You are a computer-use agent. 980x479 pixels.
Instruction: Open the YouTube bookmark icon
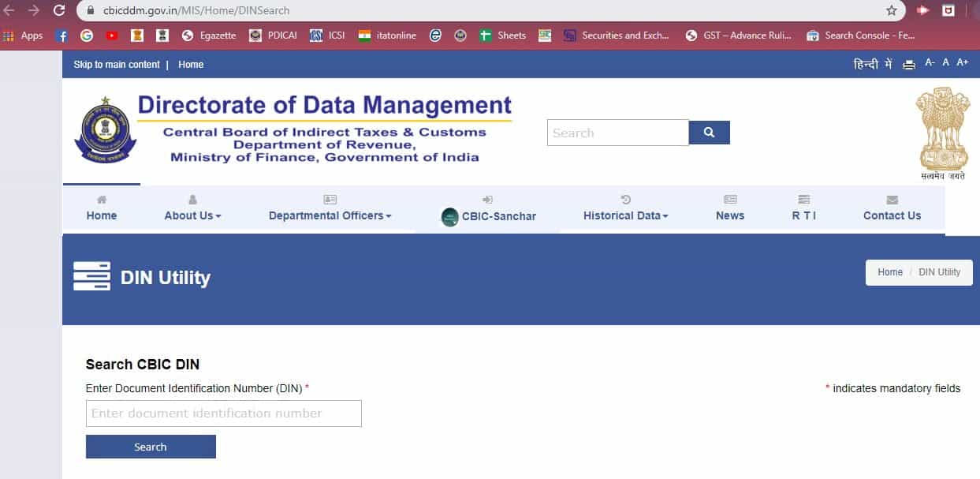click(x=112, y=36)
